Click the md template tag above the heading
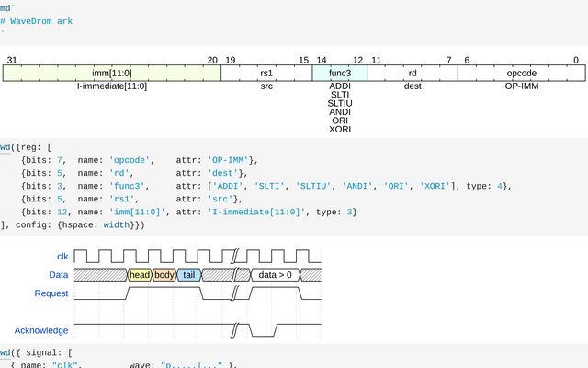 [x=6, y=8]
